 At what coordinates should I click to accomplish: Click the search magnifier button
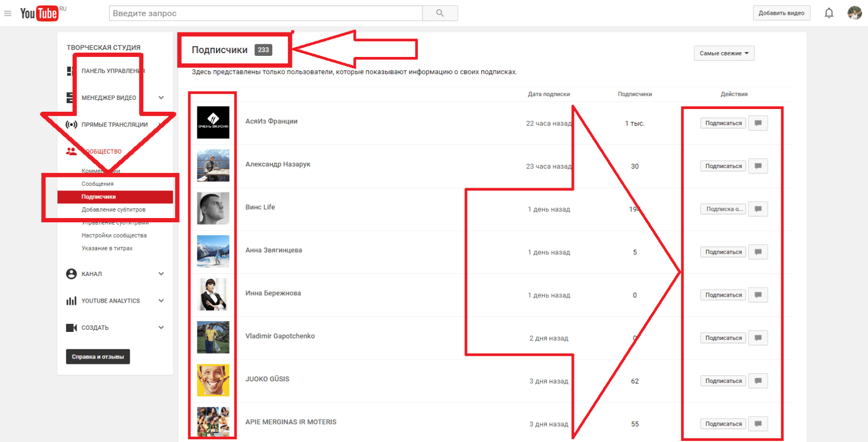click(440, 13)
